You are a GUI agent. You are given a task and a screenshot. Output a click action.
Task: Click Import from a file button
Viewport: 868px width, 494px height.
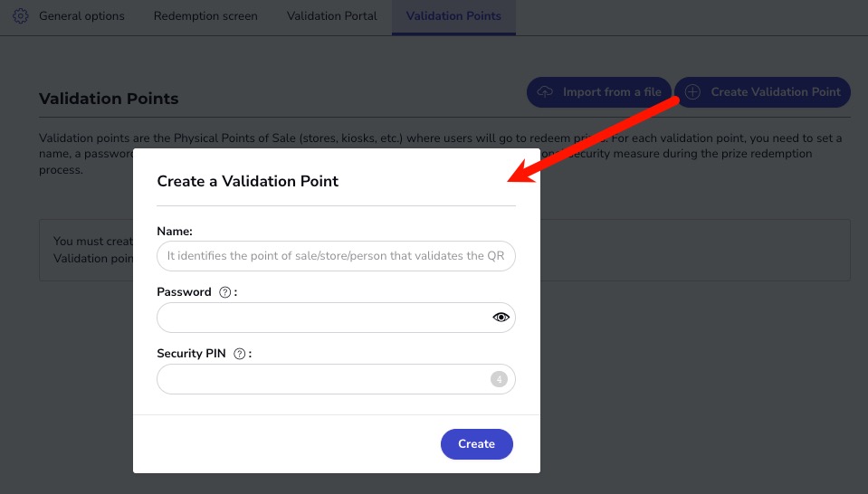pos(599,91)
